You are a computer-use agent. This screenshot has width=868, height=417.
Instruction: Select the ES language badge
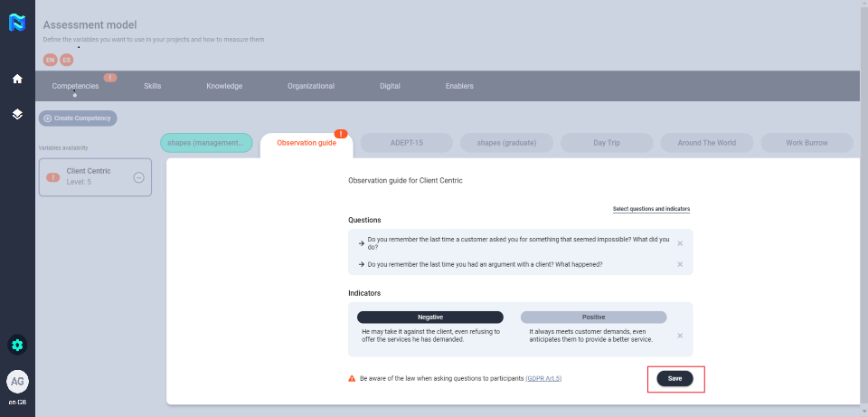(67, 60)
